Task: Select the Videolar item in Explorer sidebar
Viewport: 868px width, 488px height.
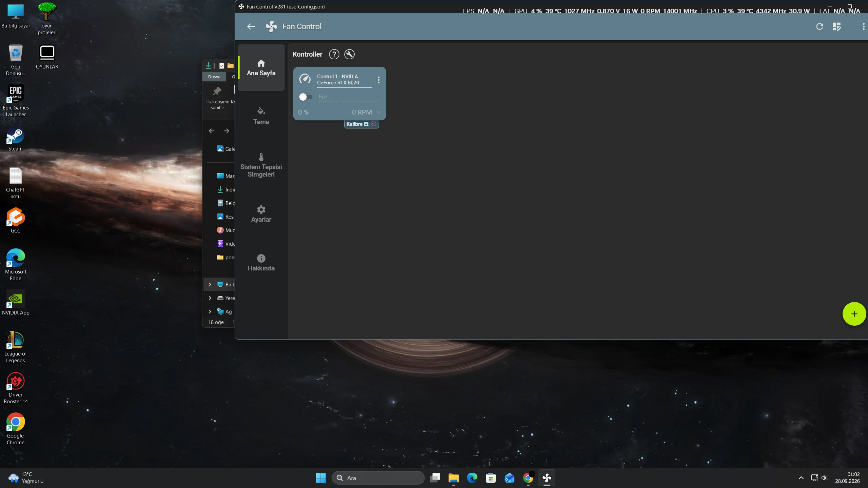Action: pos(226,244)
